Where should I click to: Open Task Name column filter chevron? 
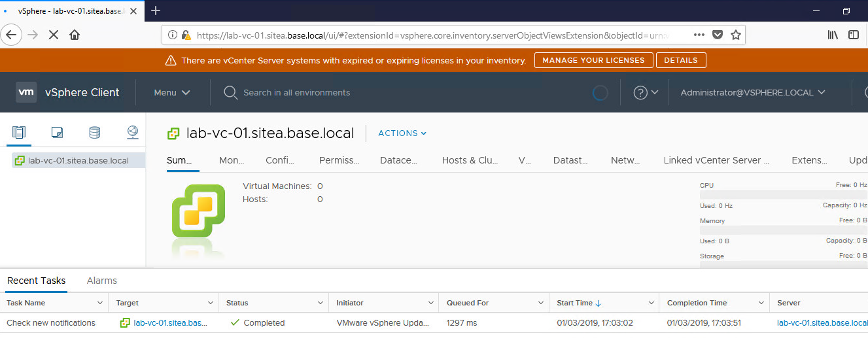pyautogui.click(x=100, y=303)
